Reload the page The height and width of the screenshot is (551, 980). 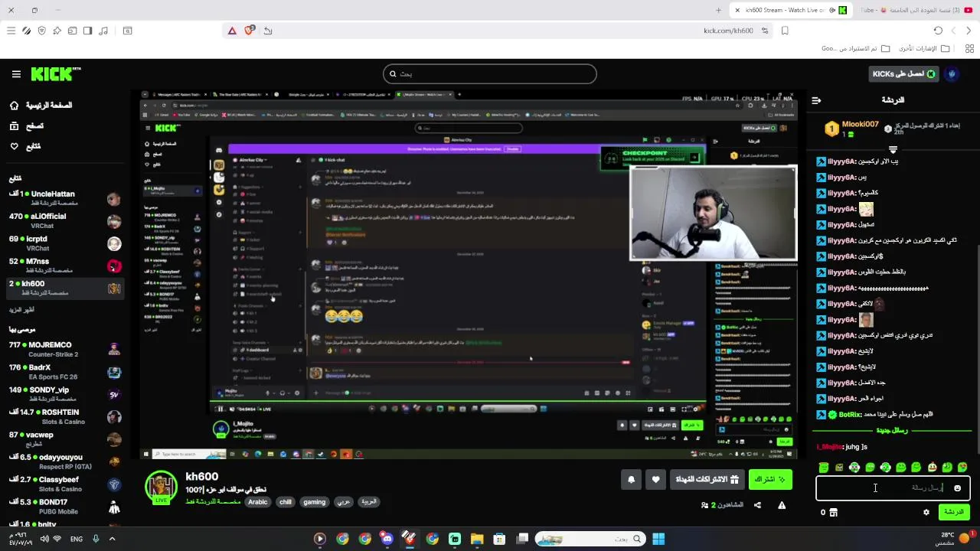[938, 31]
